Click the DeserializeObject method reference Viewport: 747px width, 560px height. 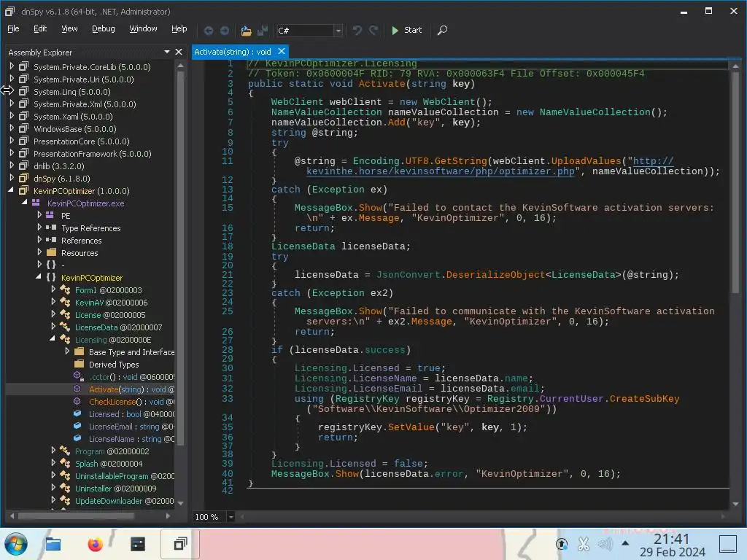click(x=495, y=275)
